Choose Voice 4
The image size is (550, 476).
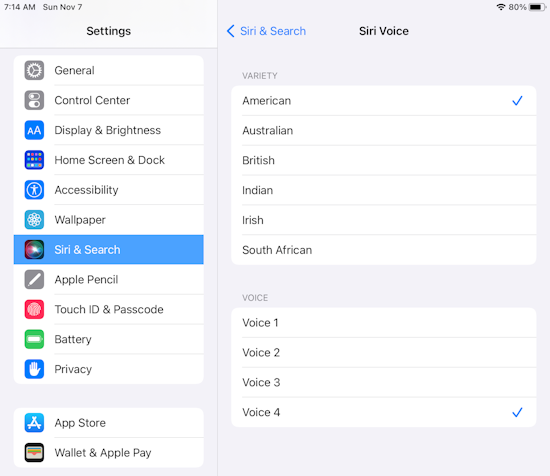(x=384, y=412)
